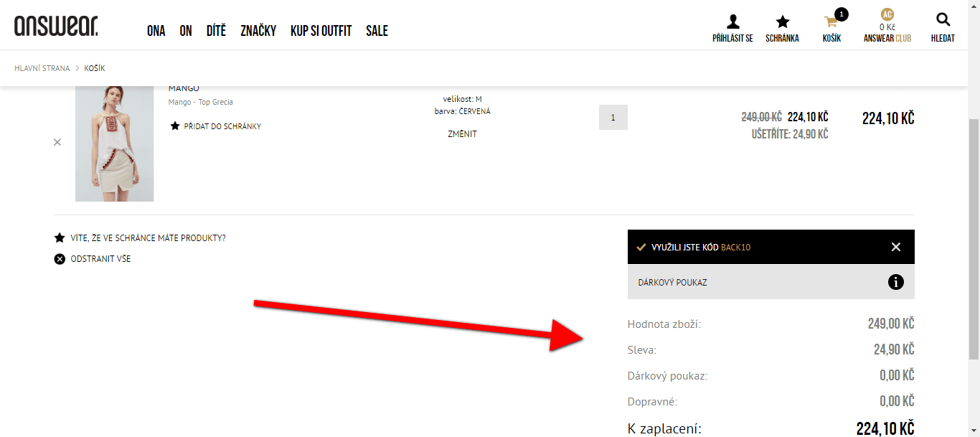The width and height of the screenshot is (980, 437).
Task: Click the Odstranit vše circle-x icon
Action: [x=60, y=259]
